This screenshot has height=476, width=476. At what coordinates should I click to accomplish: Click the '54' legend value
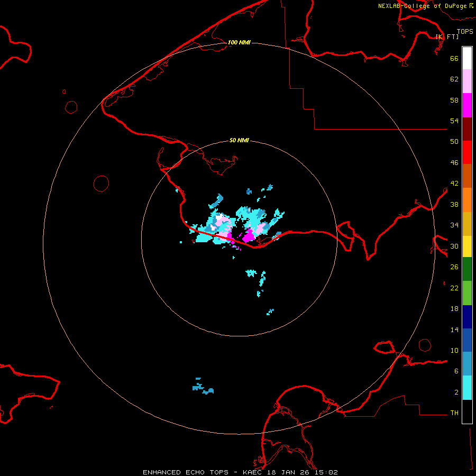[454, 121]
